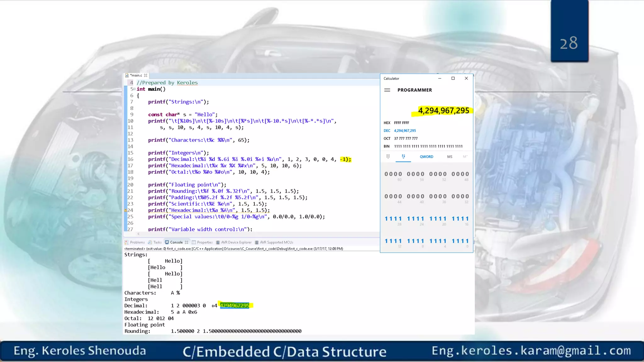Click the warning marker on line 24
644x362 pixels.
coord(125,210)
